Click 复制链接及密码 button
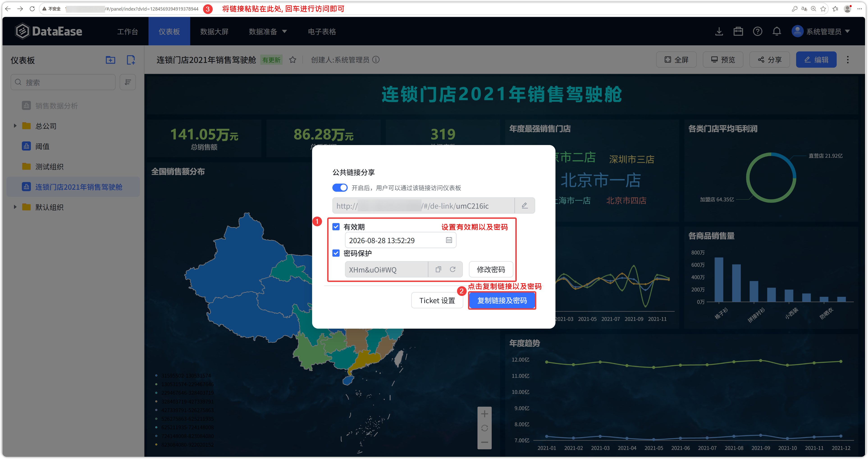This screenshot has height=459, width=868. (x=502, y=300)
